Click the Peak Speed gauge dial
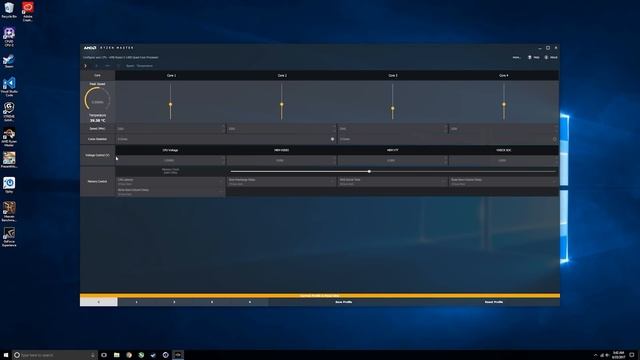The image size is (640, 360). pyautogui.click(x=97, y=100)
